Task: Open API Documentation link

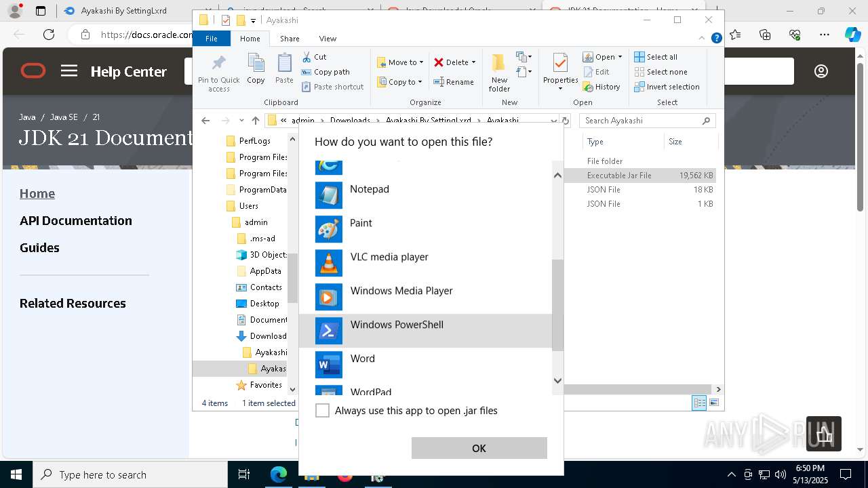Action: click(76, 220)
